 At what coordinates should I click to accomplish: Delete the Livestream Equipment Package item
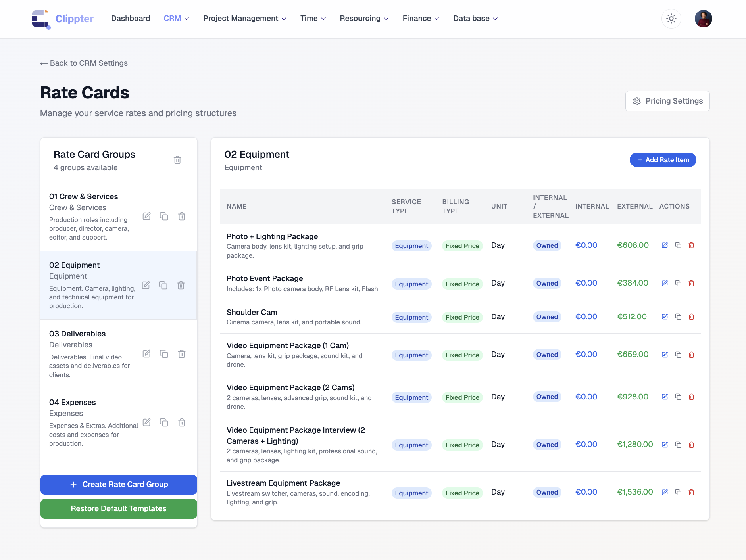point(691,492)
